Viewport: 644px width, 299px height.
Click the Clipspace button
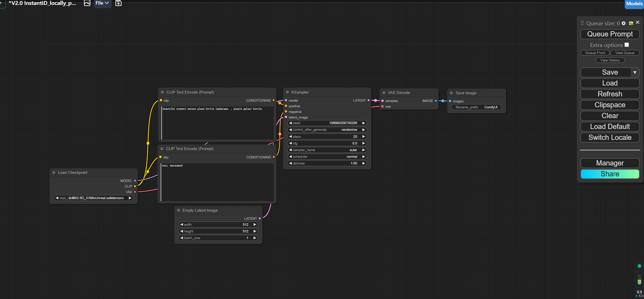610,105
